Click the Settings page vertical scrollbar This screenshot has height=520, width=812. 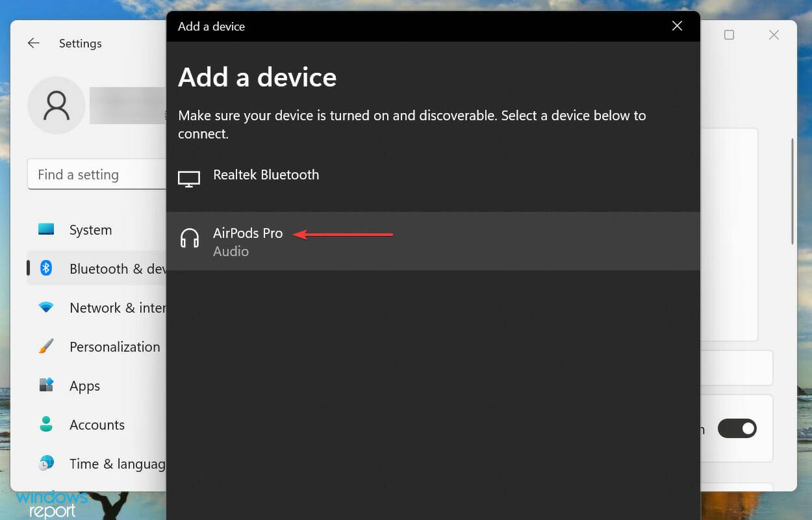[793, 192]
